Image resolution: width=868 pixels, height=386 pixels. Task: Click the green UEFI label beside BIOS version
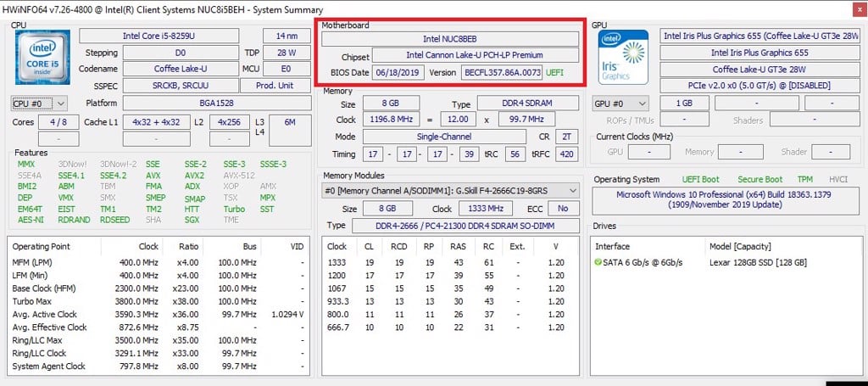556,73
